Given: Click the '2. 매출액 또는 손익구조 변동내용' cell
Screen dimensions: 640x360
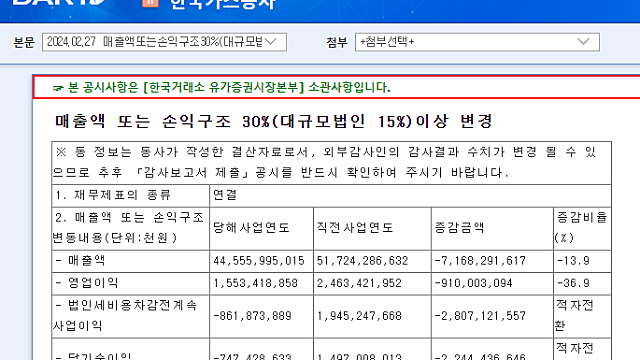Looking at the screenshot, I should 131,228.
